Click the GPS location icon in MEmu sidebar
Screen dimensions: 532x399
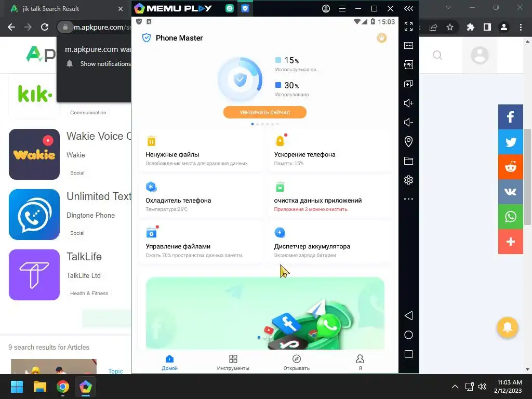tap(408, 141)
